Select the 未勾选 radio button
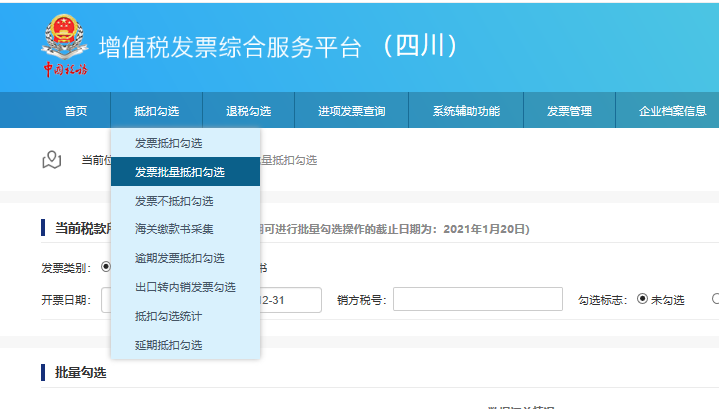719x409 pixels. [643, 300]
